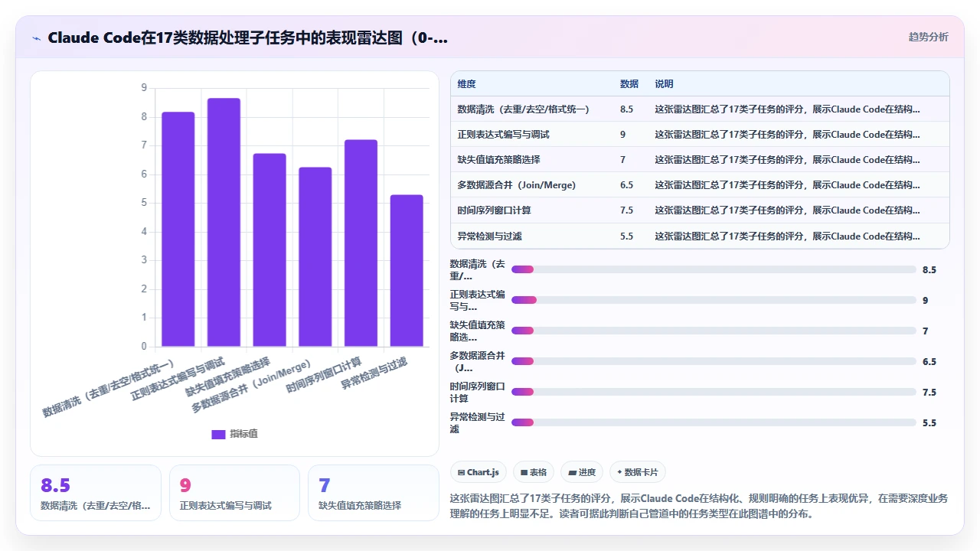Click the 异常检测与过滤 chart bar
This screenshot has width=980, height=551.
click(x=407, y=271)
